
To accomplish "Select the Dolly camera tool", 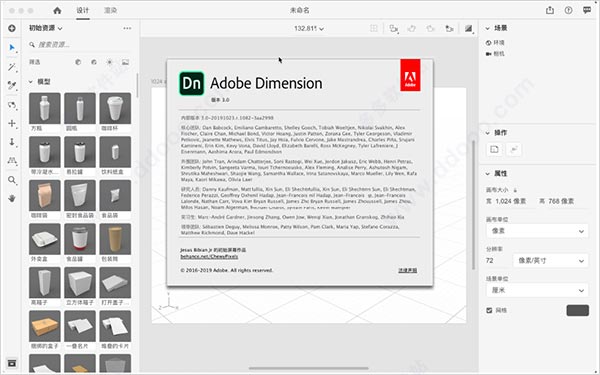I will point(12,142).
